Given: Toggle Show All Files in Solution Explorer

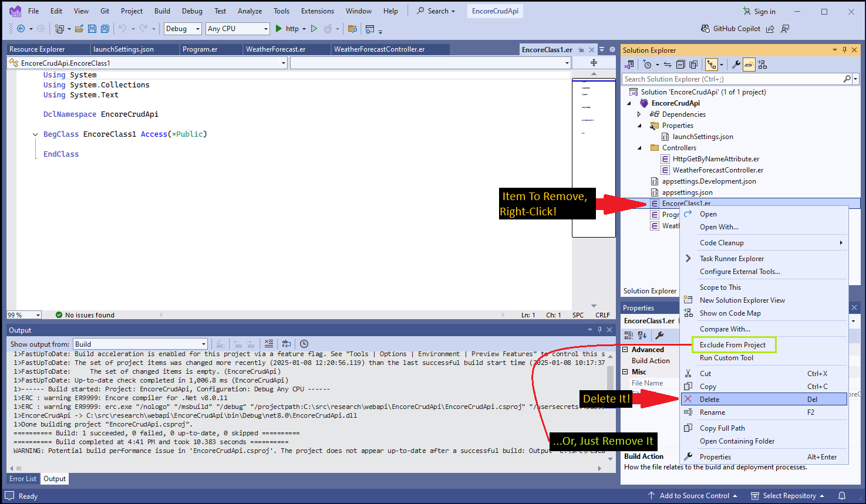Looking at the screenshot, I should click(x=693, y=65).
